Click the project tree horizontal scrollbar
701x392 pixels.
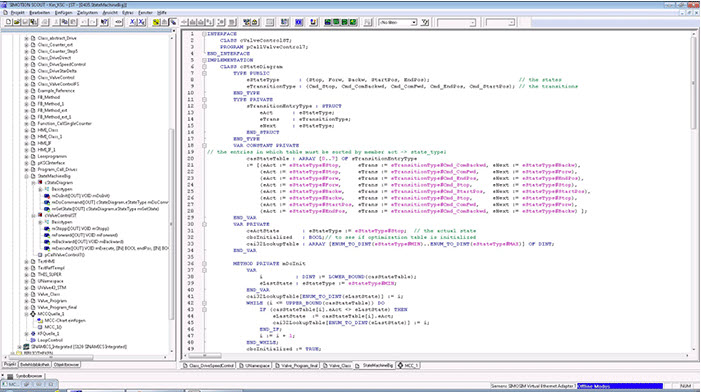coord(51,357)
